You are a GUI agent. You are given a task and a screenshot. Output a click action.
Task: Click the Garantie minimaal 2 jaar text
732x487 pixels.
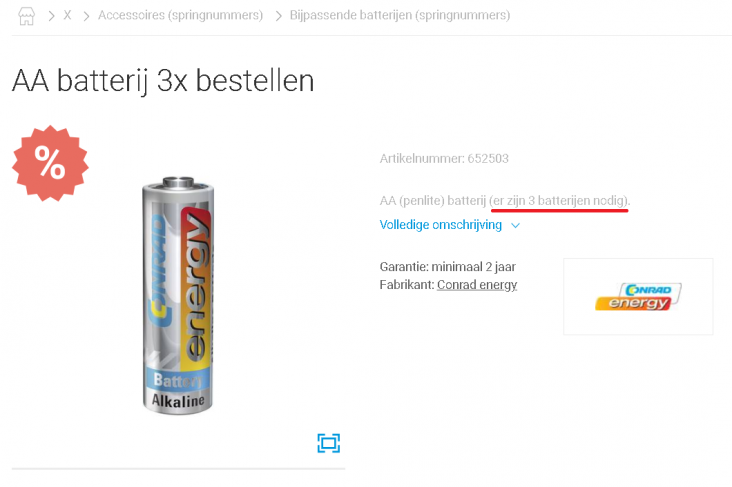point(447,267)
